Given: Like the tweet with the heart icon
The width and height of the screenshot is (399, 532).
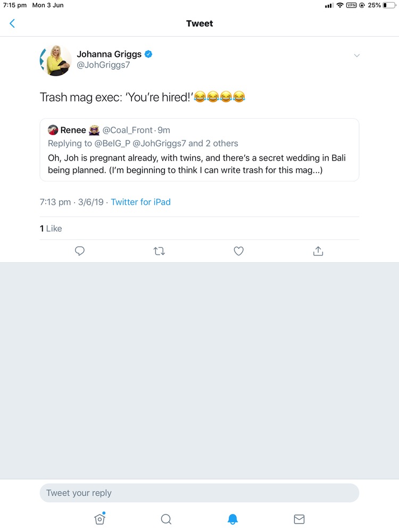Looking at the screenshot, I should coord(239,251).
